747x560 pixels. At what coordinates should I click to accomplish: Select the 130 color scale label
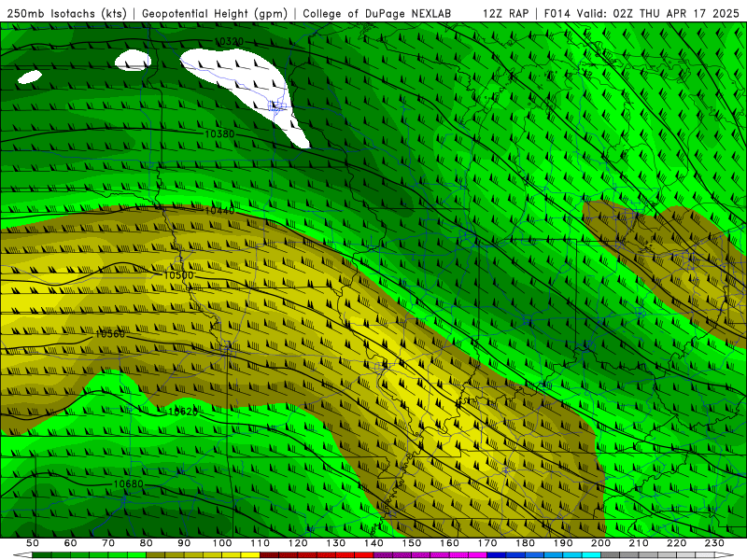click(336, 543)
